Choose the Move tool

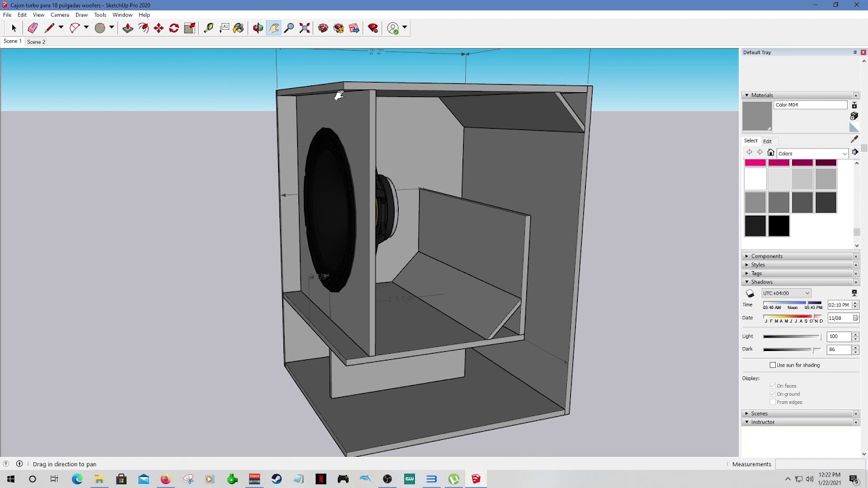159,28
